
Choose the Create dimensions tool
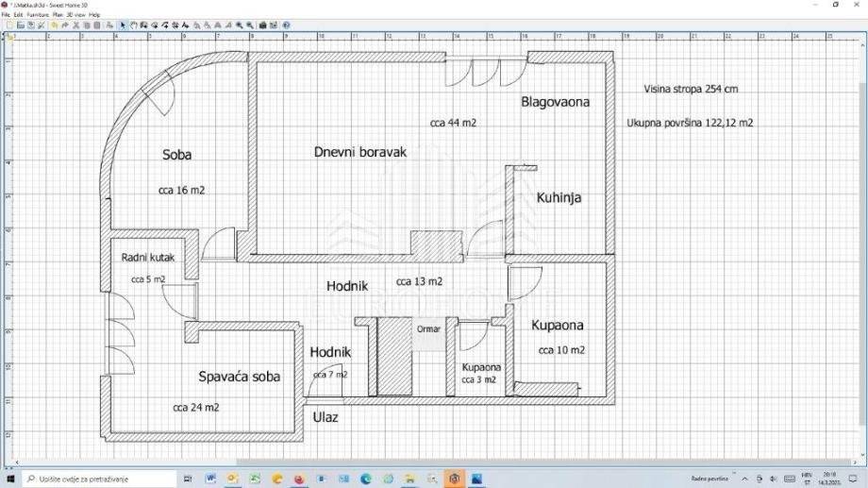pos(175,25)
